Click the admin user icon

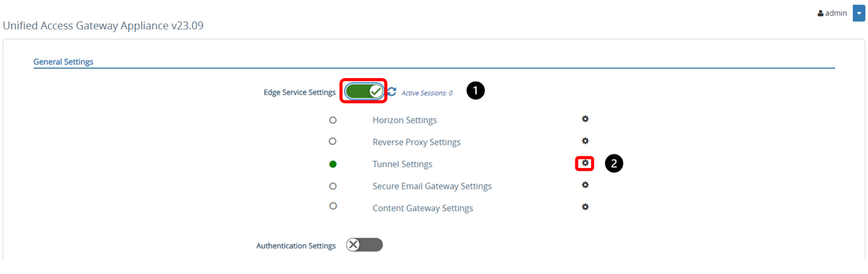[x=821, y=13]
